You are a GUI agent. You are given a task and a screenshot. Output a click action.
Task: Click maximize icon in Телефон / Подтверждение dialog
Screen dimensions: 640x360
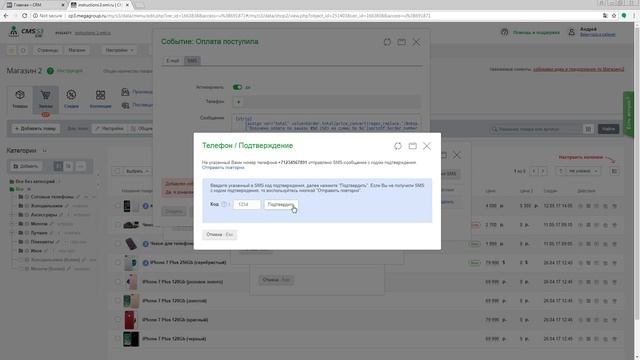coord(413,146)
